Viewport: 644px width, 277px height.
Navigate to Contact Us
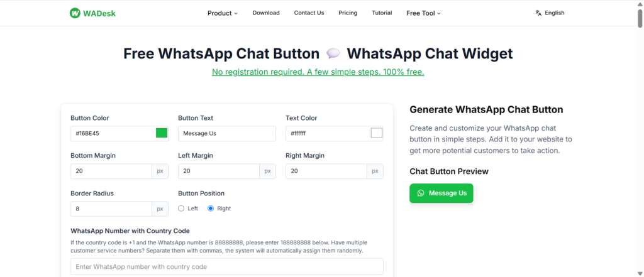click(x=309, y=13)
